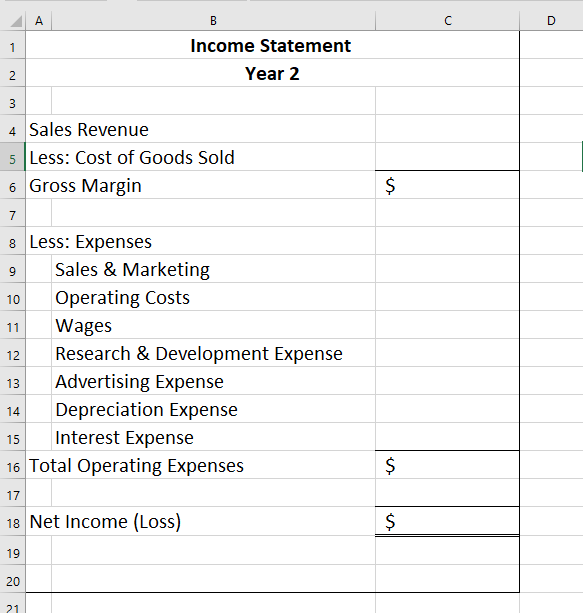
Task: Click the Advertising Expense value cell
Action: click(x=448, y=381)
